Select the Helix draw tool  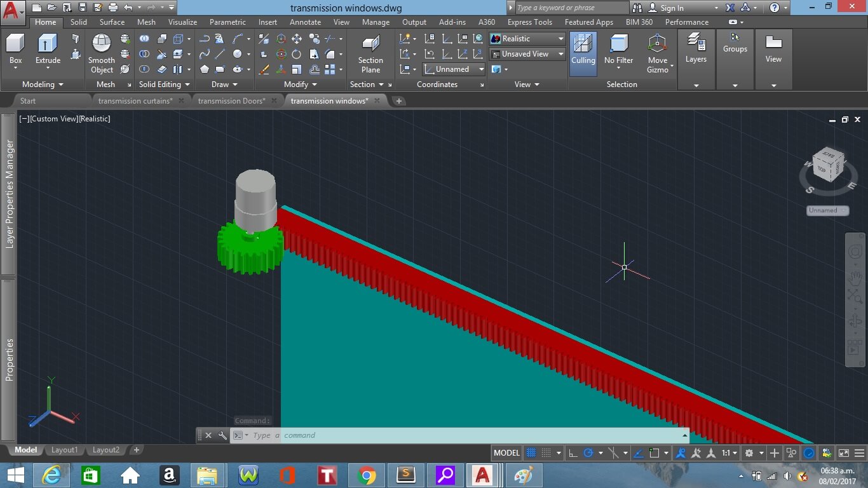[219, 39]
